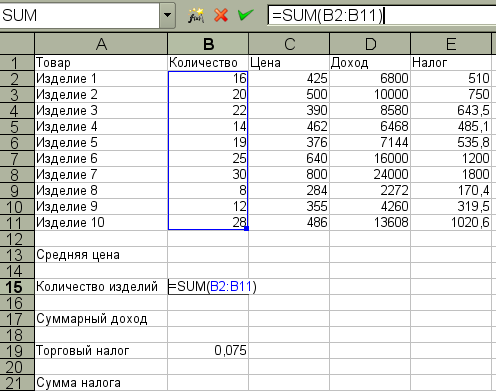
Task: Open the Name Box dropdown arrow
Action: [168, 15]
